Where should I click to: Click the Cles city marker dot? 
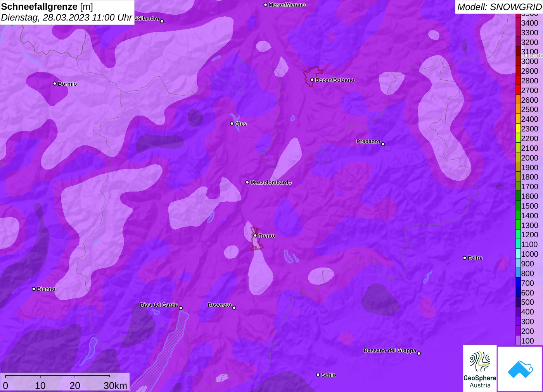[232, 124]
